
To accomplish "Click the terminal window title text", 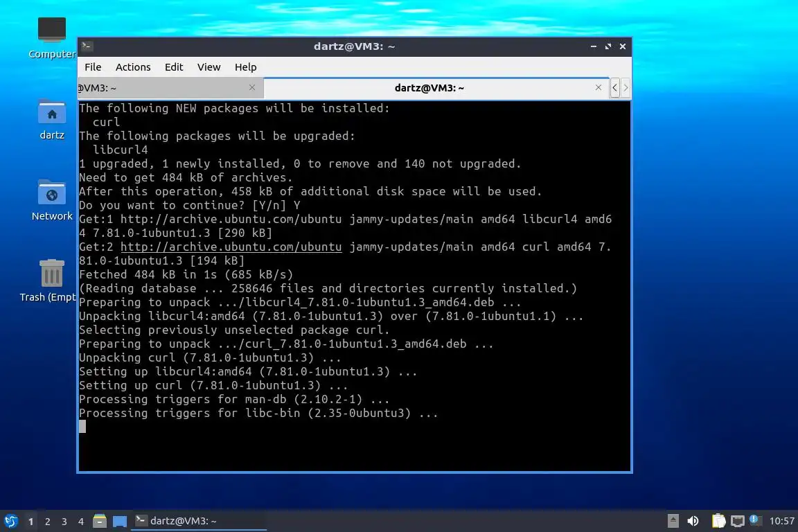I will [x=354, y=46].
